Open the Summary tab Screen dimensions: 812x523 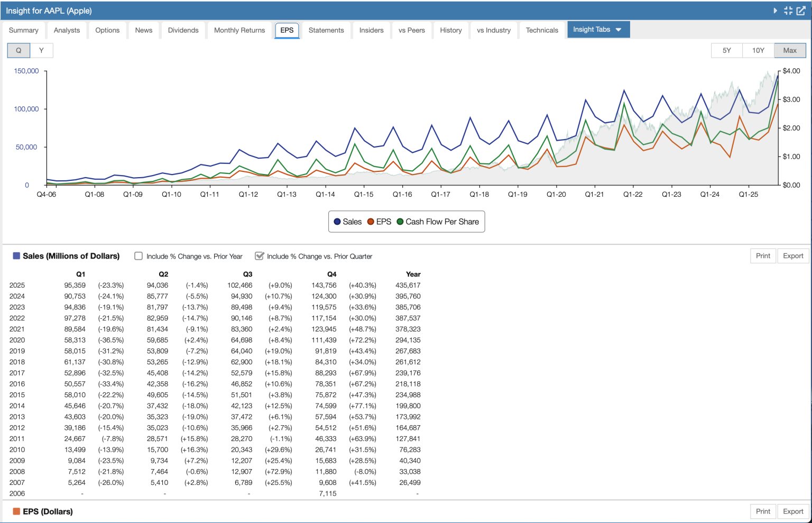[24, 30]
